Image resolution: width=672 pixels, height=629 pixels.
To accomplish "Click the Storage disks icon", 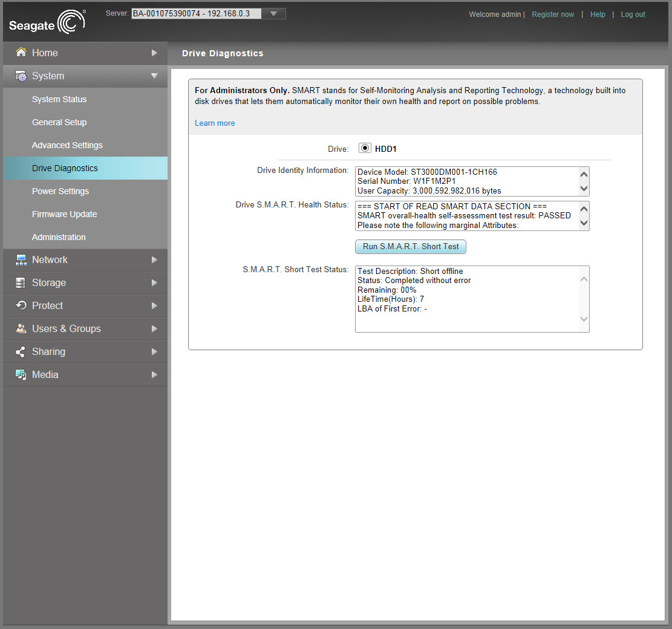I will pyautogui.click(x=20, y=283).
